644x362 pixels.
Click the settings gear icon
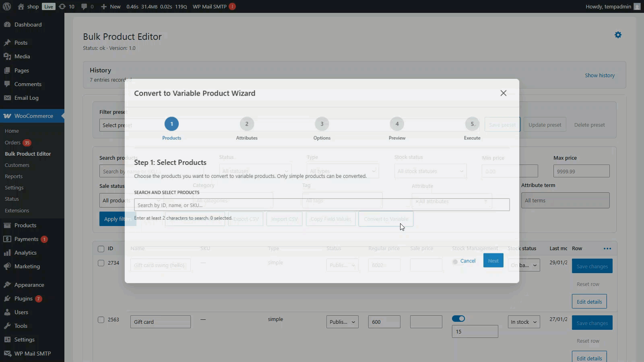point(618,35)
